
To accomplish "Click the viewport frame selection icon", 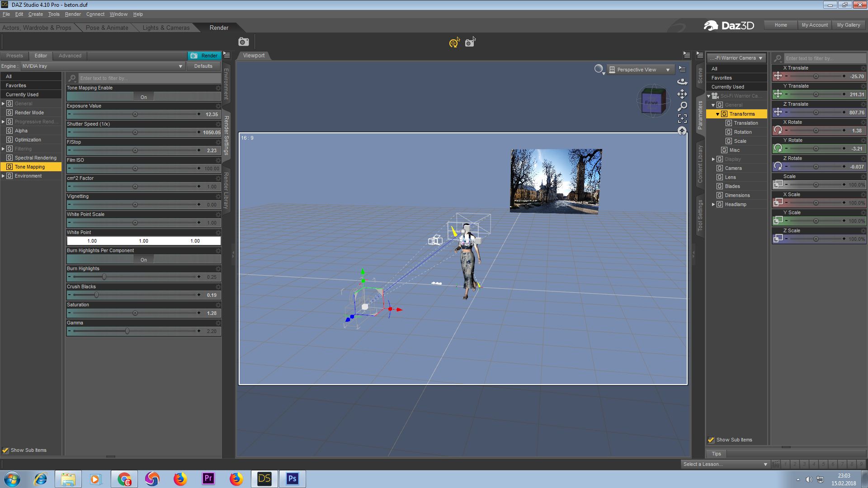I will (682, 118).
